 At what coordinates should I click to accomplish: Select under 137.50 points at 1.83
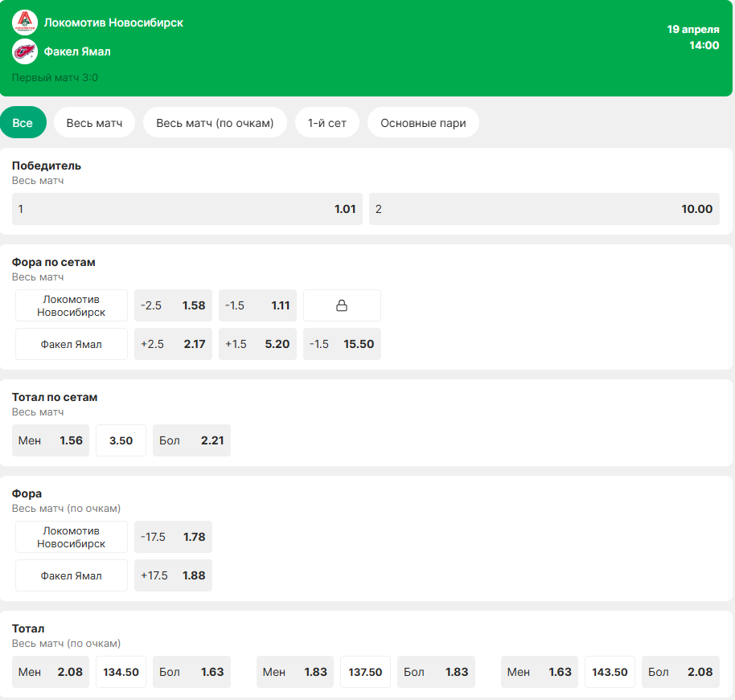(x=295, y=672)
